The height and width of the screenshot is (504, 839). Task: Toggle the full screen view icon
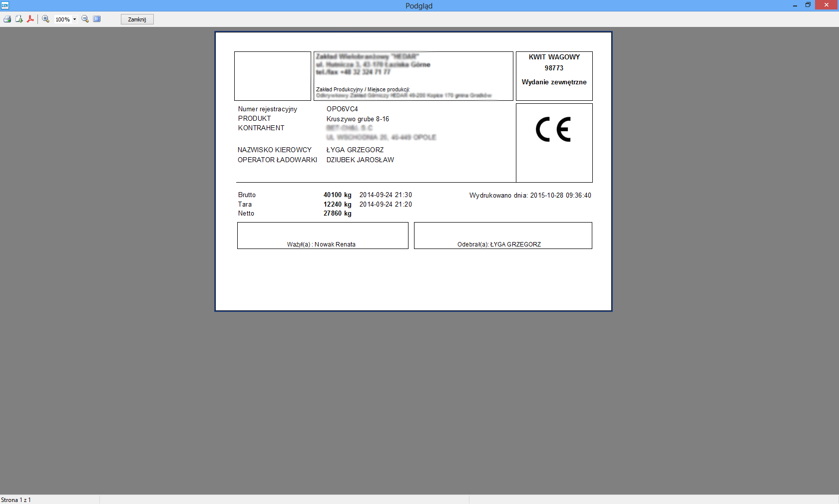coord(97,19)
